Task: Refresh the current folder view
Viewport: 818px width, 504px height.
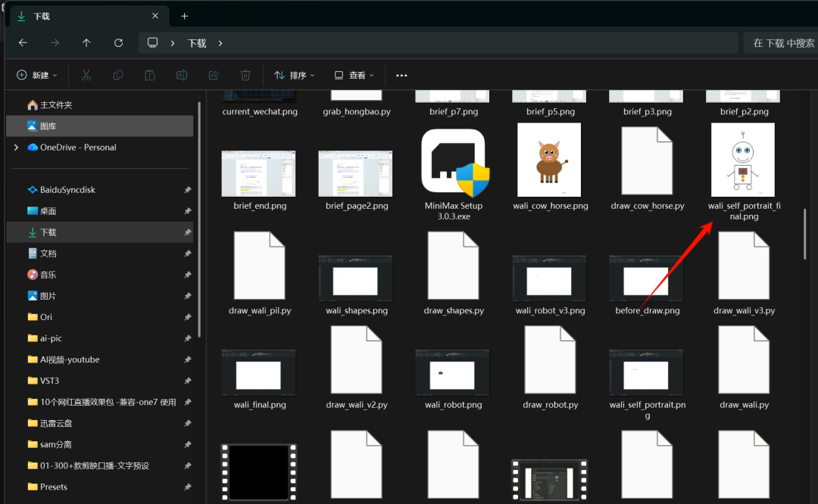Action: tap(118, 43)
